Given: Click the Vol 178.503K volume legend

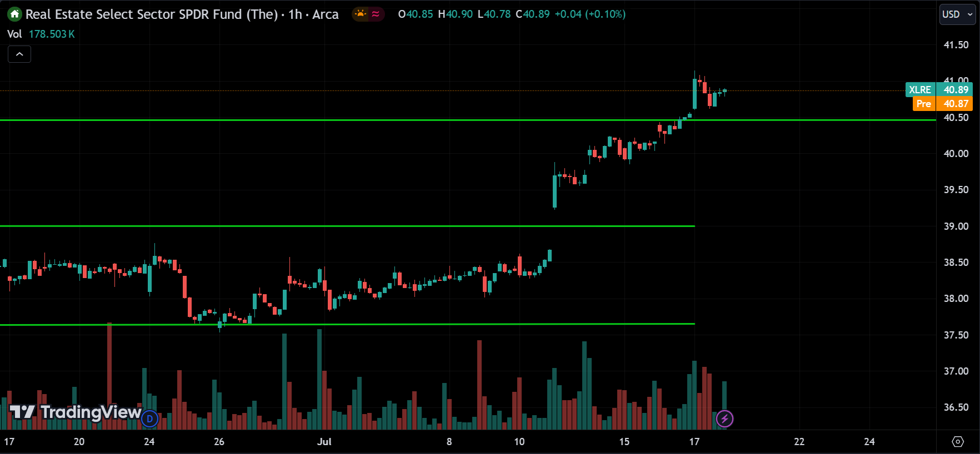Looking at the screenshot, I should coord(41,34).
